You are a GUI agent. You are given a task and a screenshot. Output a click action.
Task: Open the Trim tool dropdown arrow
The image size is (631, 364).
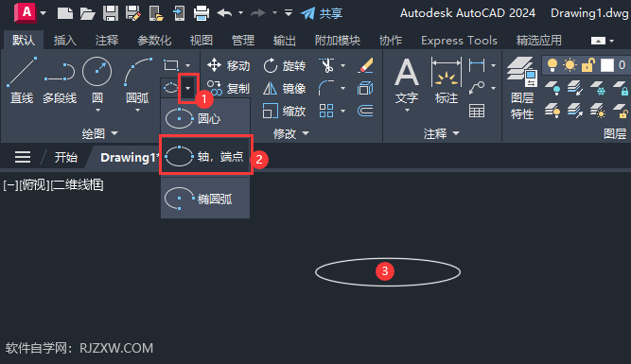coord(342,65)
